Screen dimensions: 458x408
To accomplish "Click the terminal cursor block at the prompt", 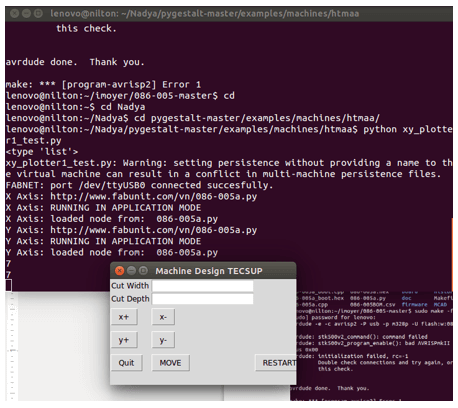I will (x=8, y=286).
